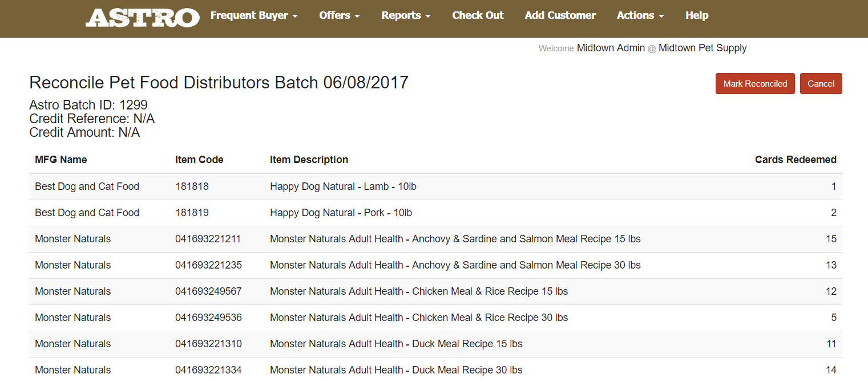Click the Credit Amount: N/A line
The height and width of the screenshot is (382, 868).
[x=84, y=132]
